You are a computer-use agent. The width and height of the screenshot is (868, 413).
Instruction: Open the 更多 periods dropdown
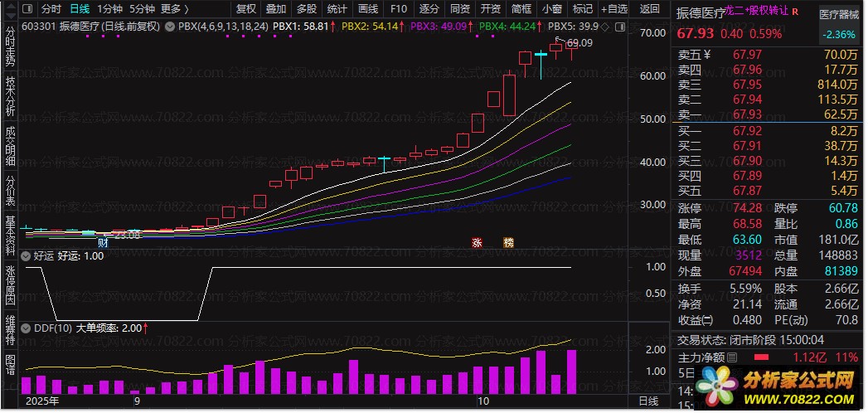(x=175, y=9)
